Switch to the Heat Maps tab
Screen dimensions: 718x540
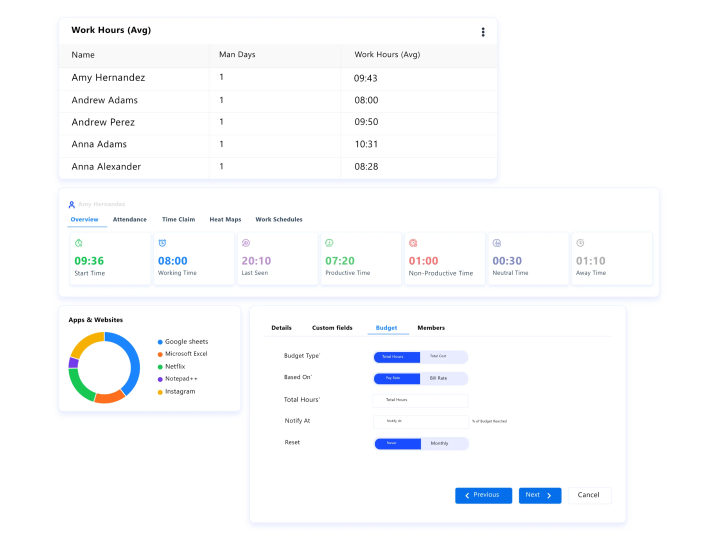point(225,219)
